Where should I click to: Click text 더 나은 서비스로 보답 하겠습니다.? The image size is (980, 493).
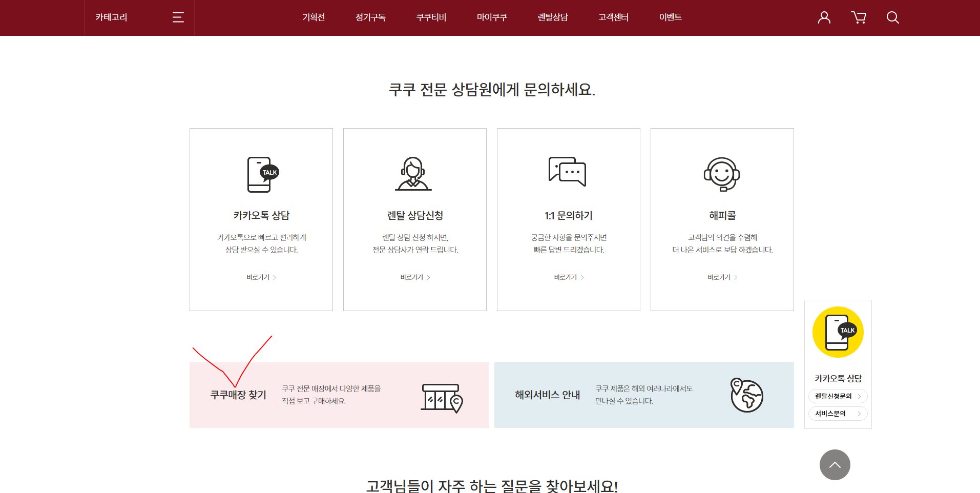tap(722, 250)
